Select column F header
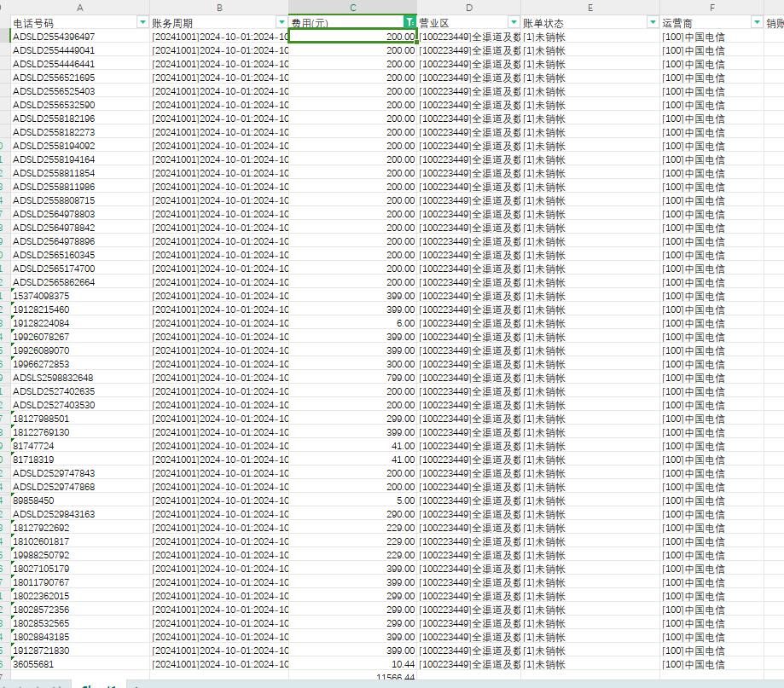 (x=711, y=7)
